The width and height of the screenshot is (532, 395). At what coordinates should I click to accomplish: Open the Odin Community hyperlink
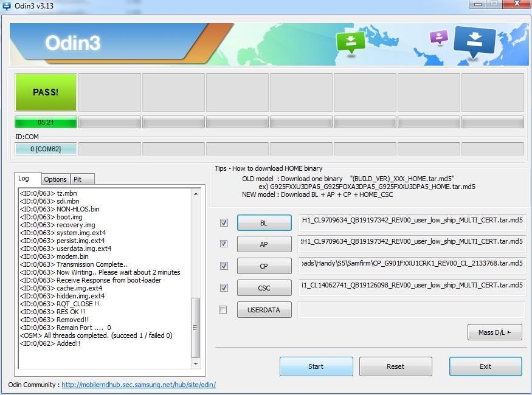coord(139,385)
